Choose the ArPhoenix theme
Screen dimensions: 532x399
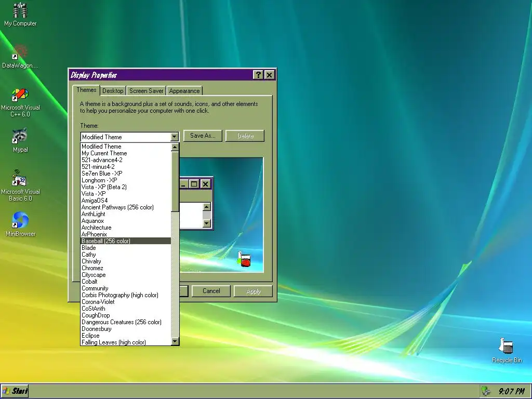click(126, 234)
